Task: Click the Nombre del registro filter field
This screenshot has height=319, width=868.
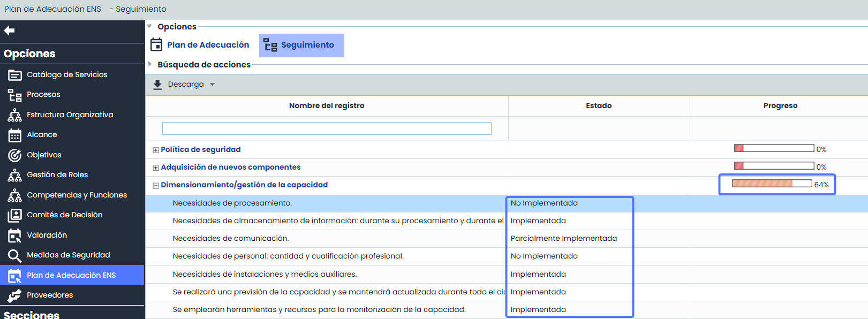Action: (x=327, y=128)
